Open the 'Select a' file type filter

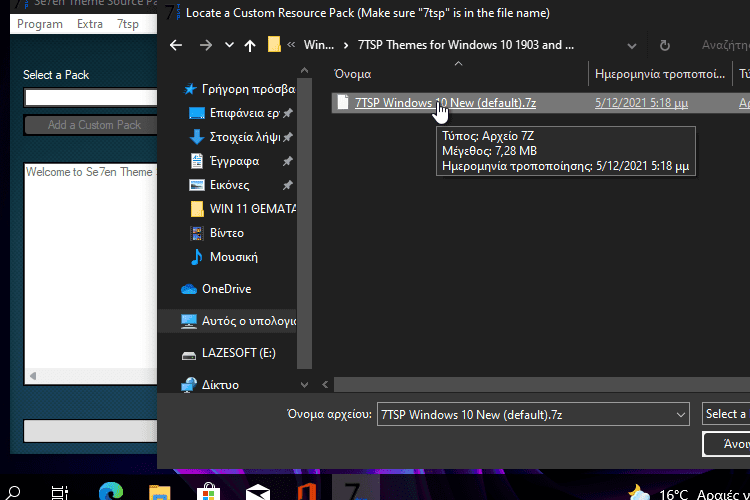726,414
